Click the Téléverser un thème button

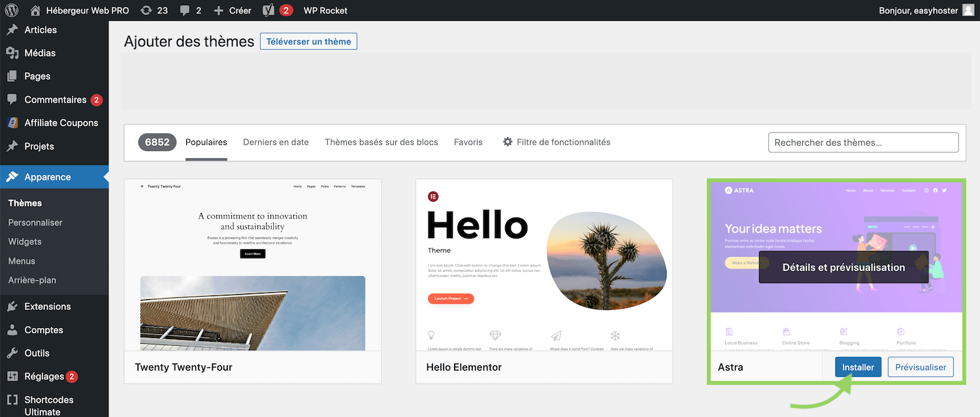pos(308,42)
